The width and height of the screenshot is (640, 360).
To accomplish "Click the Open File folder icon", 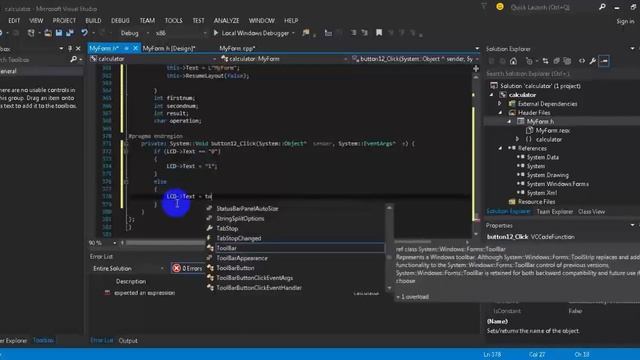I will 48,33.
